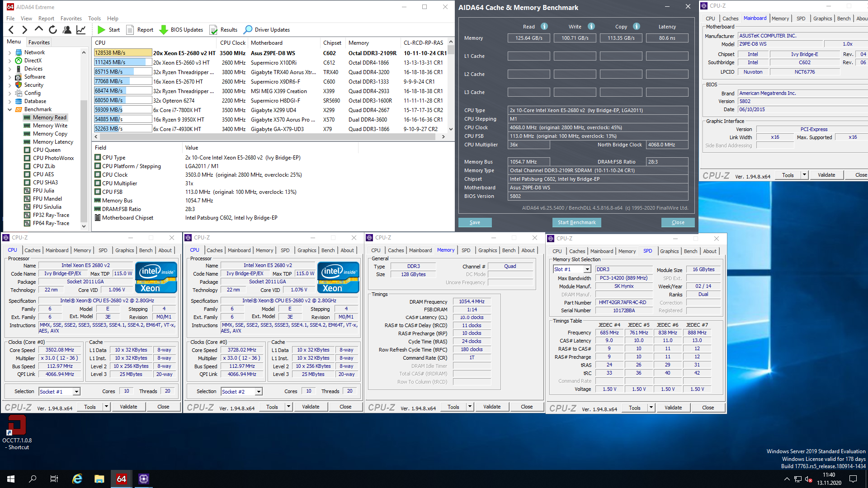This screenshot has height=488, width=868.
Task: Click the Copy column info icon
Action: 637,26
